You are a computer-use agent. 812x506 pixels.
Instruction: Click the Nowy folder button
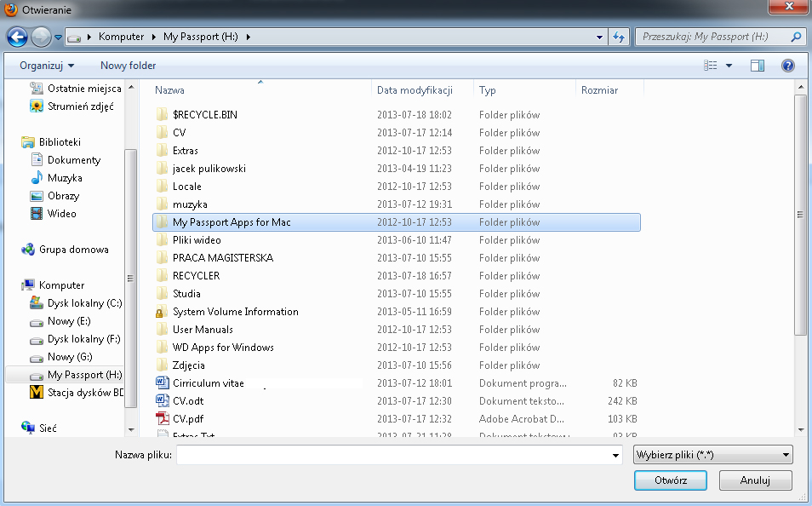[x=128, y=66]
